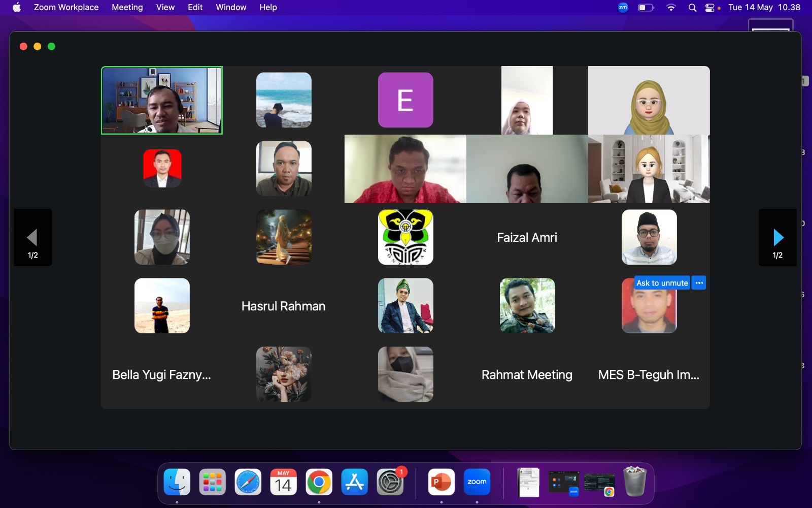Go to previous gallery page with left arrow
This screenshot has height=508, width=812.
click(x=32, y=237)
